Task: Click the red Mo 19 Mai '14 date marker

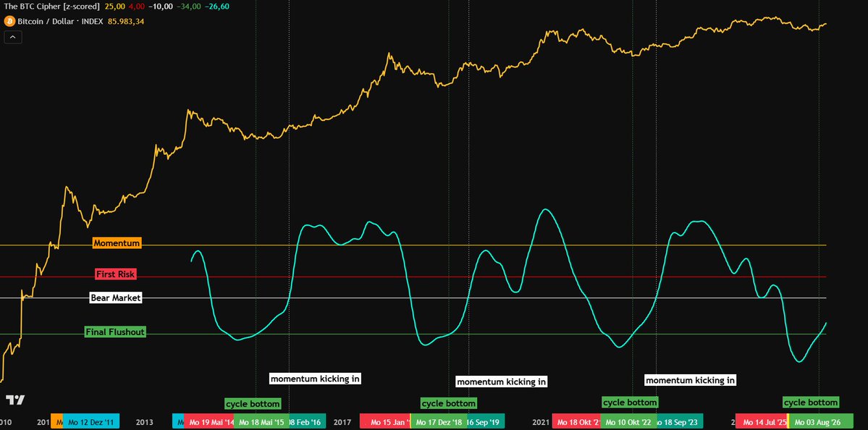Action: 208,422
